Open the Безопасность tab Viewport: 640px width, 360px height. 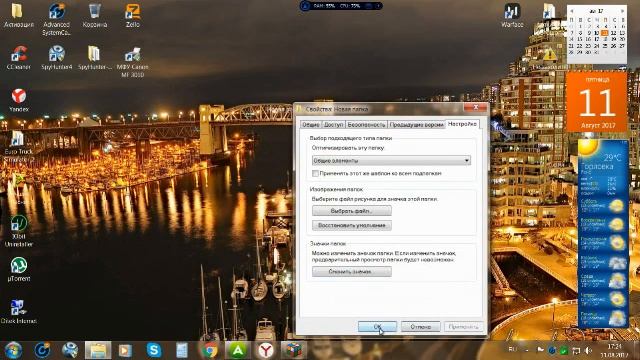coord(366,124)
